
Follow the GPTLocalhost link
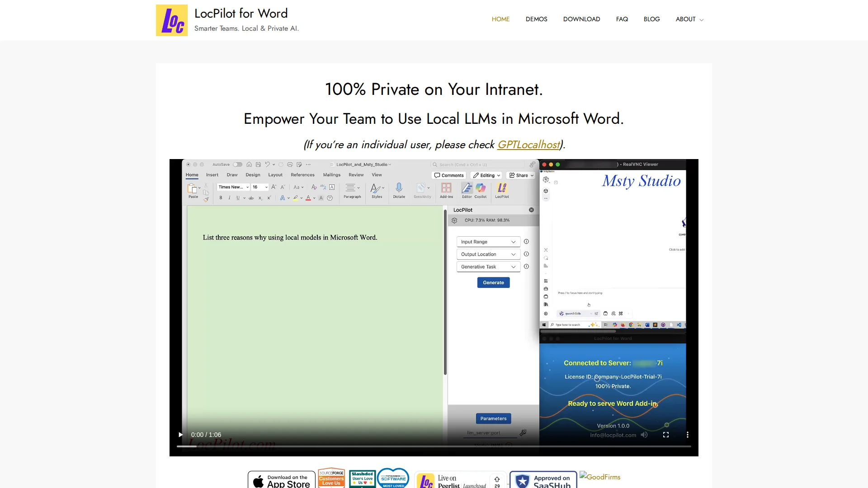(x=528, y=145)
